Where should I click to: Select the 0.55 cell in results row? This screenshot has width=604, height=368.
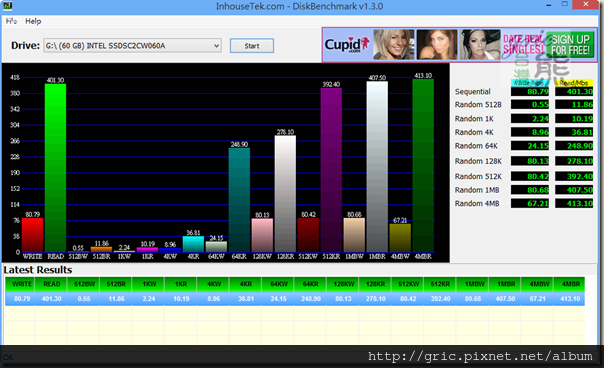coord(84,299)
